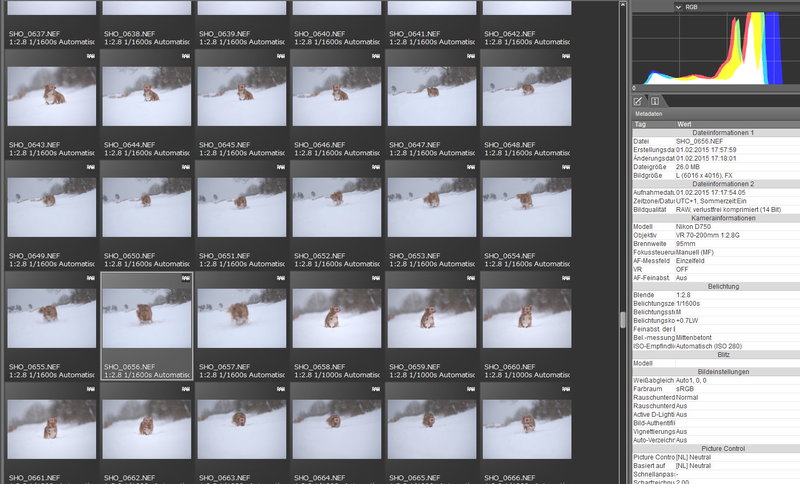The height and width of the screenshot is (484, 800).
Task: Select thumbnail SHO_0665.NEF
Action: (432, 429)
